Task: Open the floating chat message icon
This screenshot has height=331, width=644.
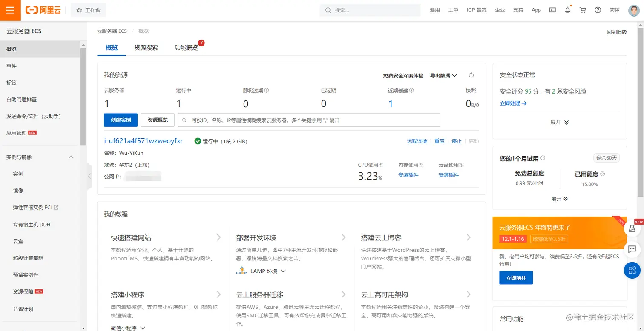Action: 632,249
